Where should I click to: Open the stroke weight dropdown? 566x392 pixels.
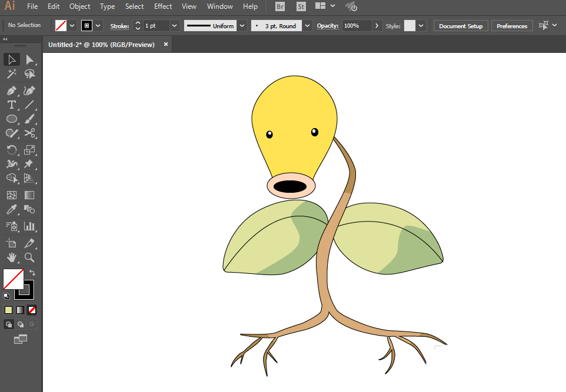pos(174,26)
